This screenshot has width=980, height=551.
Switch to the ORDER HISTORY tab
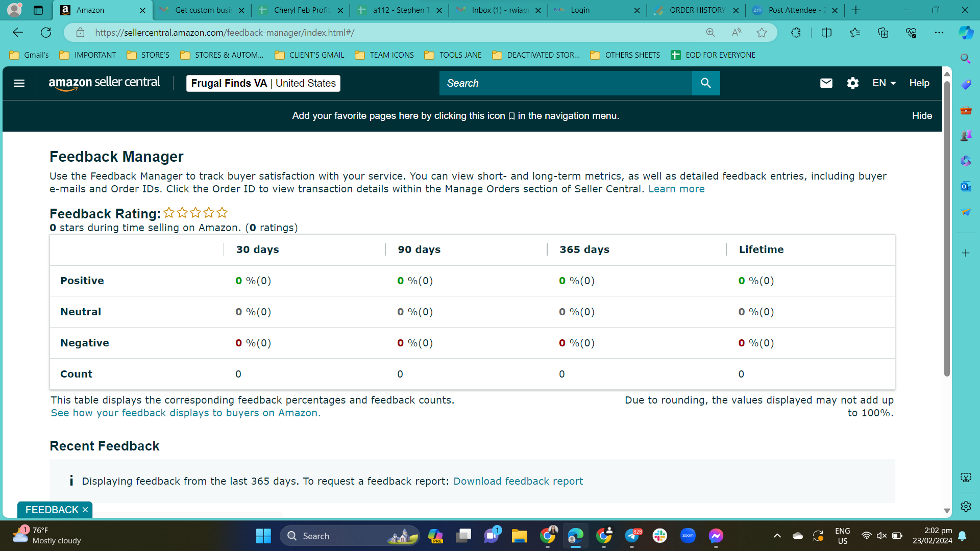pyautogui.click(x=697, y=10)
